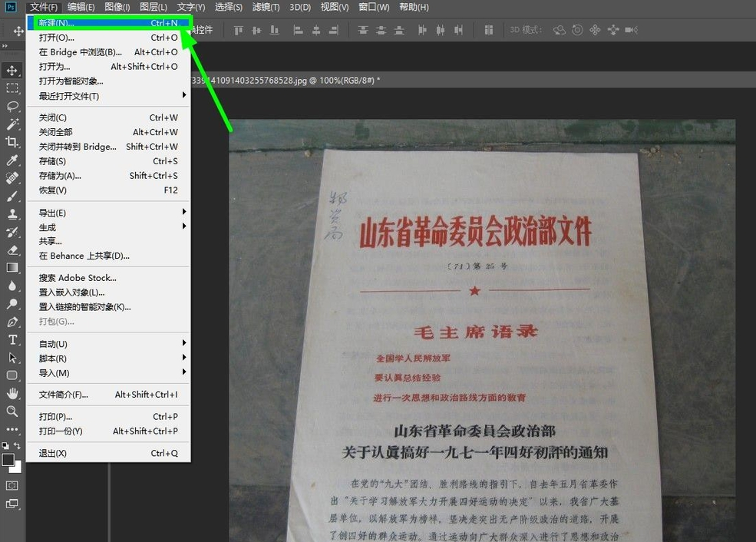Toggle Quick Mask mode
Image resolution: width=756 pixels, height=542 pixels.
[12, 484]
